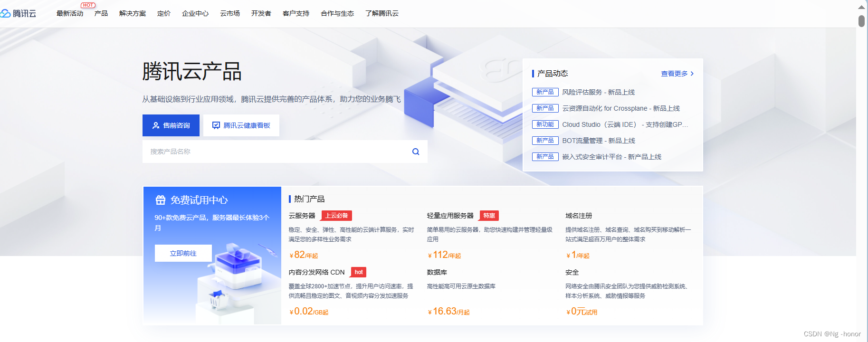Click the search magnifier icon
The width and height of the screenshot is (868, 342).
pos(416,152)
